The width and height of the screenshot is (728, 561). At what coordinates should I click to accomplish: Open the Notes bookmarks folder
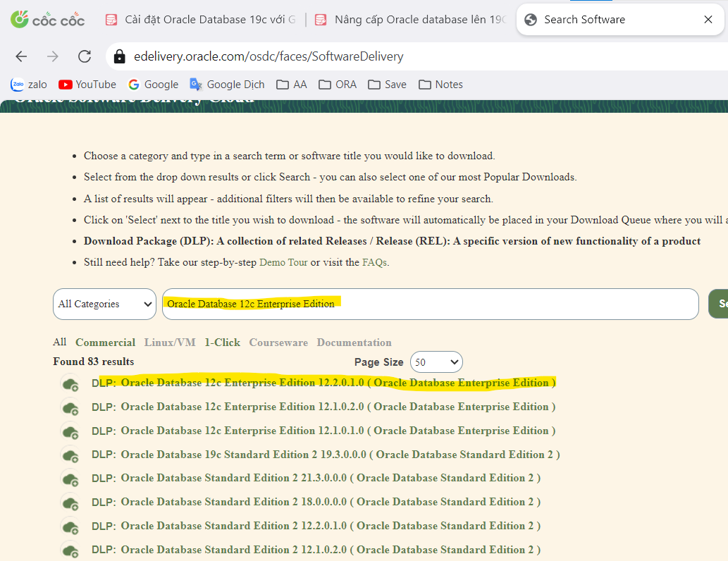click(440, 85)
